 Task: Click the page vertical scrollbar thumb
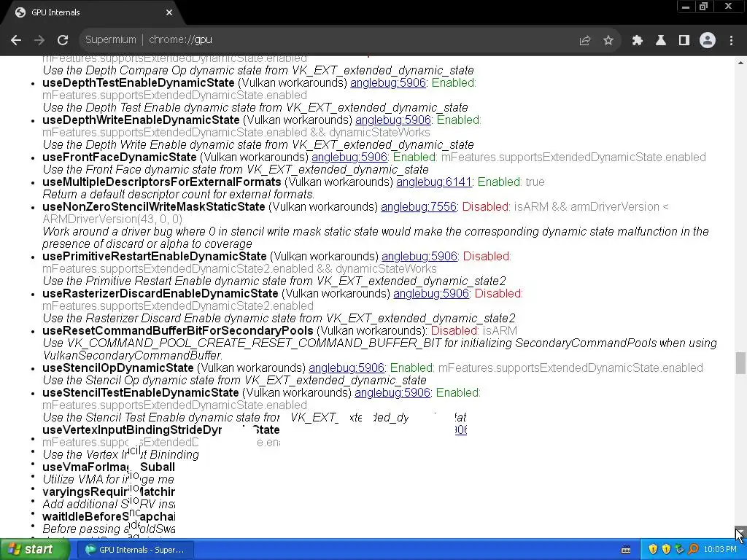[x=740, y=363]
